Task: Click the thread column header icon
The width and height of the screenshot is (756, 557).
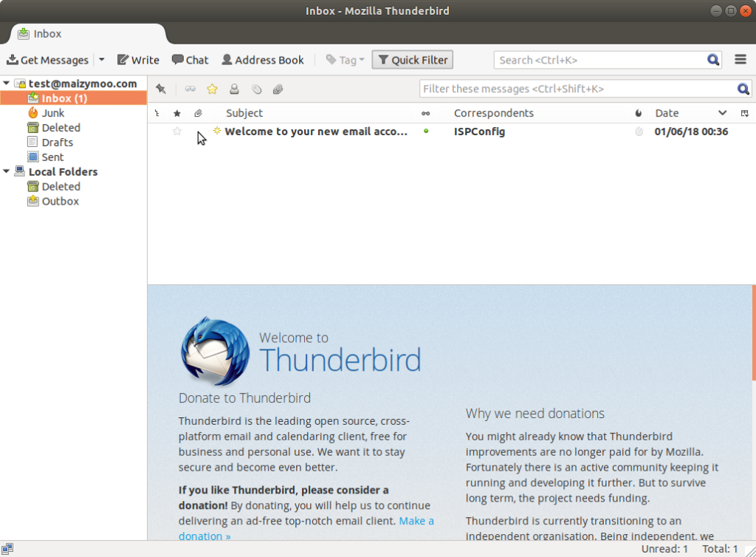Action: point(157,113)
